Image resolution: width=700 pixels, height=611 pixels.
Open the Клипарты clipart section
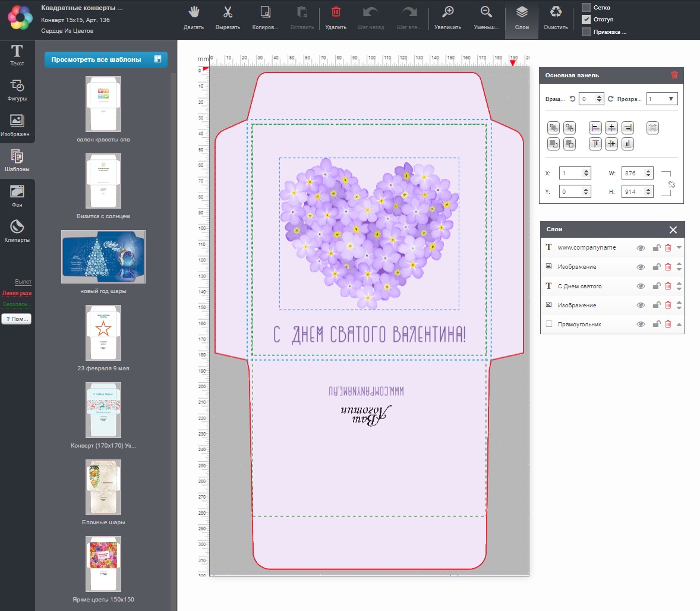[x=17, y=231]
